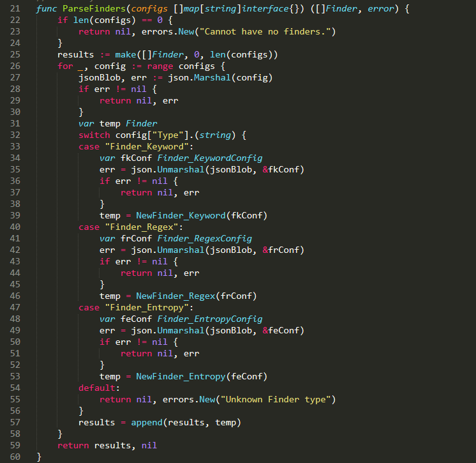Click the Finder_KeywordConfig type name
Viewport: 476px width, 463px height.
coord(210,158)
